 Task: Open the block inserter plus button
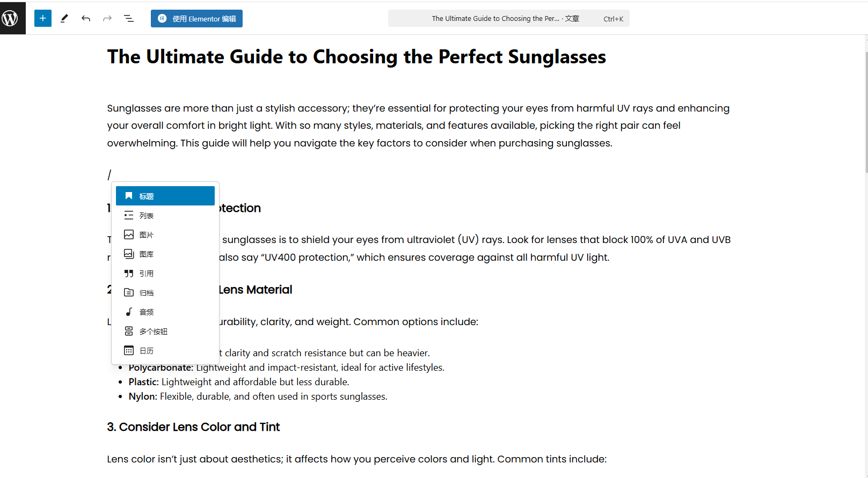43,18
